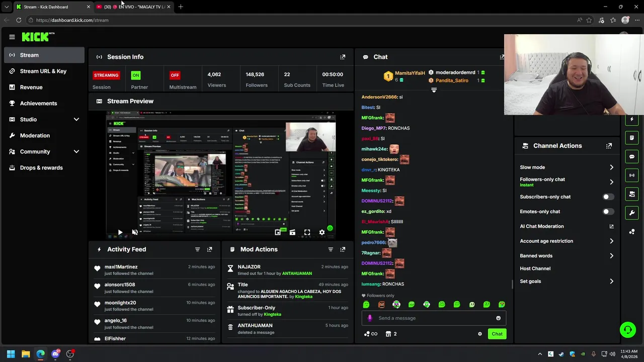Open the channel actions sidebar icon

tap(632, 194)
